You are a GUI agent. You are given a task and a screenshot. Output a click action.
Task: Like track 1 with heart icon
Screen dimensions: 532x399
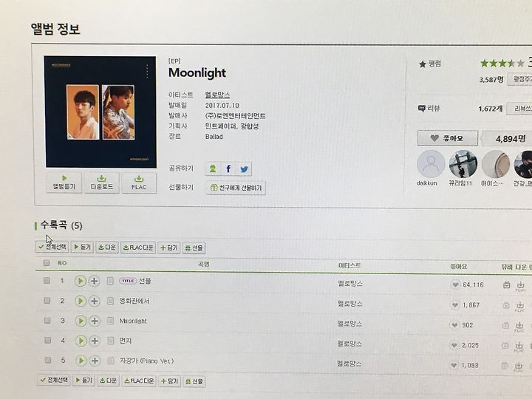click(455, 284)
